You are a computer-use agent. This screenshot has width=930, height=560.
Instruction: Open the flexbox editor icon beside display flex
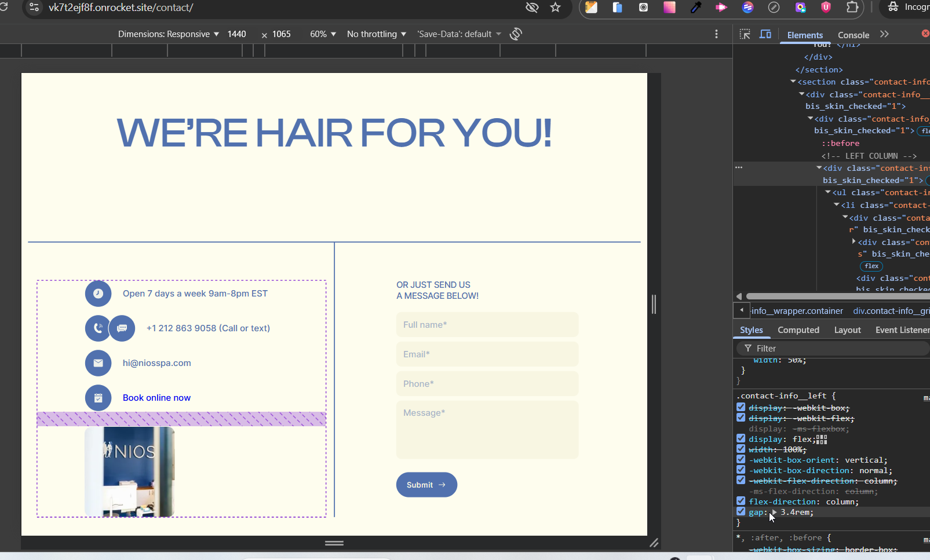tap(822, 440)
